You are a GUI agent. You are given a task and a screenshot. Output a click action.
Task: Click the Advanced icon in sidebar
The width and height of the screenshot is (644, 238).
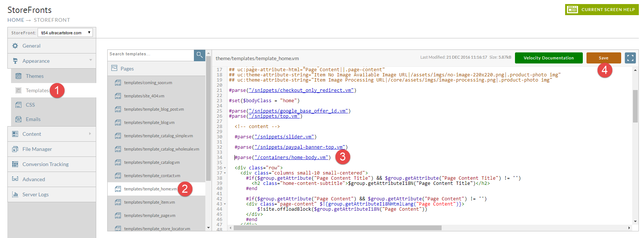pos(15,179)
